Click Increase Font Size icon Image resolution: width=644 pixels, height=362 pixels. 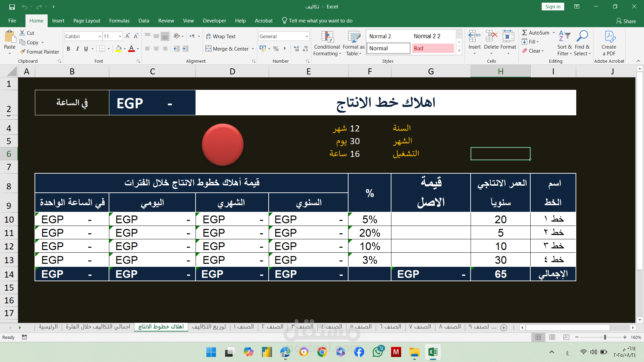pyautogui.click(x=127, y=36)
